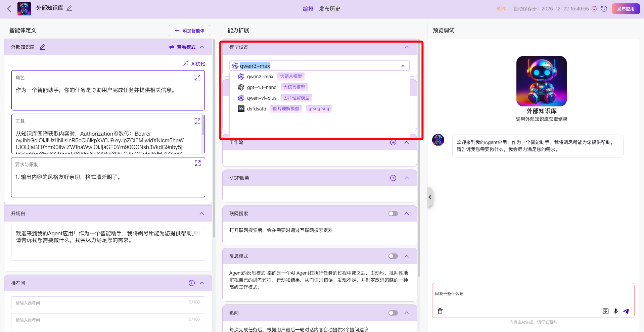644x332 pixels.
Task: Open version history clock icon
Action: pos(604,9)
